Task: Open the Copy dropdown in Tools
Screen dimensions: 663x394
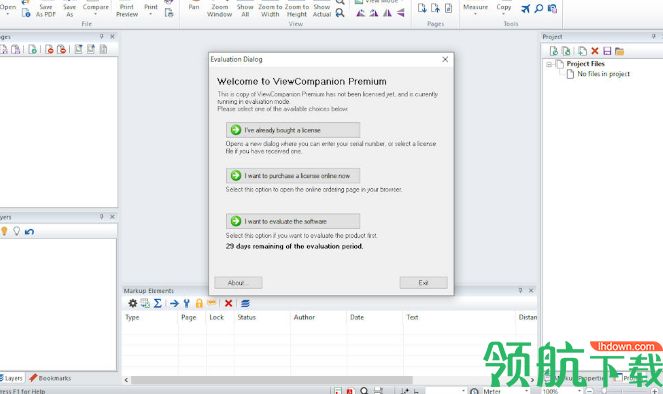Action: pyautogui.click(x=504, y=9)
